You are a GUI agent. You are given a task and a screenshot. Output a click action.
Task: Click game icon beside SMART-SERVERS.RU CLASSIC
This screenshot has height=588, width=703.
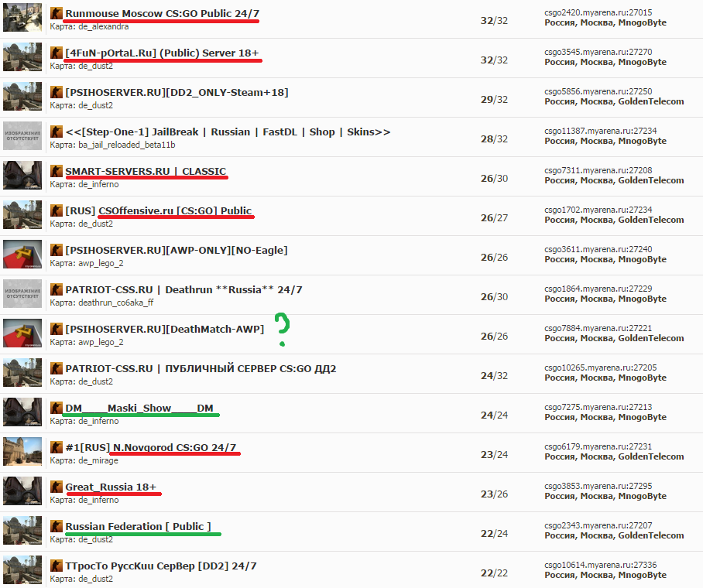pos(57,171)
